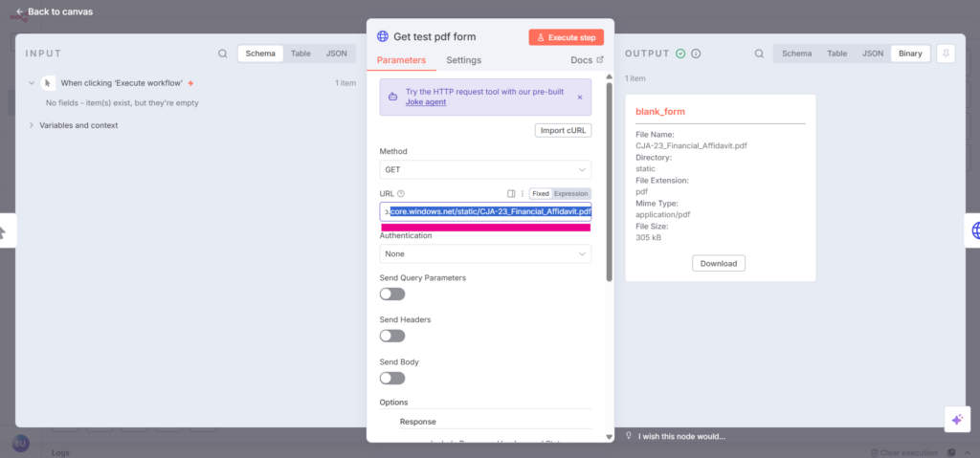980x458 pixels.
Task: Download the blank_form PDF file
Action: click(x=718, y=263)
